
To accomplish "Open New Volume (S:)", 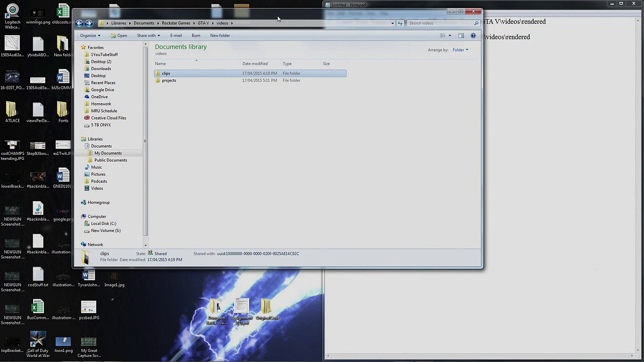I will click(106, 230).
